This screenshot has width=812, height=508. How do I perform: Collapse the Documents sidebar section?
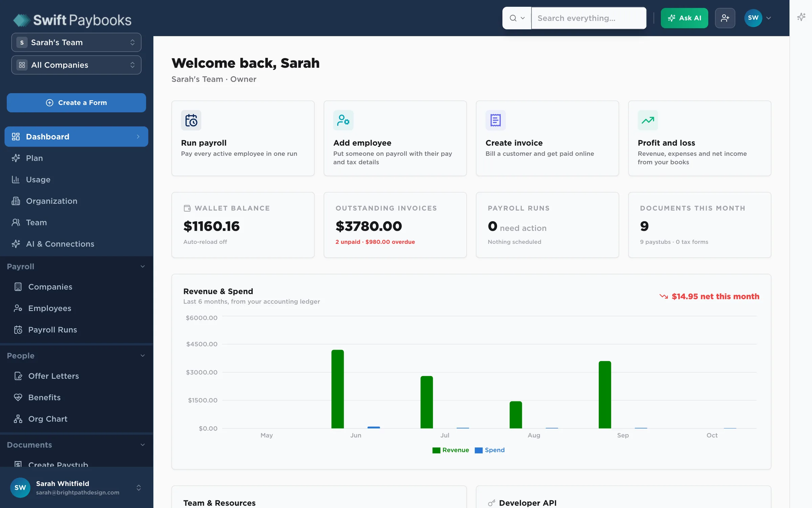pos(76,445)
